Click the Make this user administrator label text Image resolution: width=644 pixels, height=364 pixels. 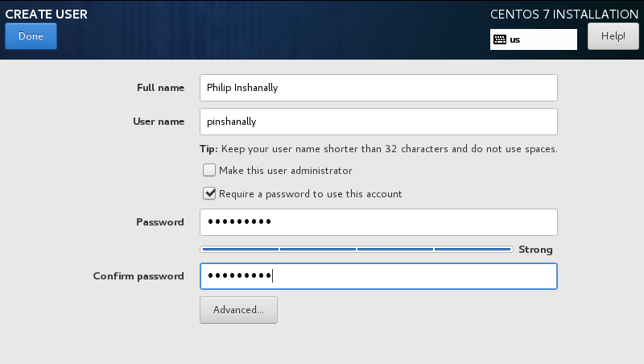point(286,171)
